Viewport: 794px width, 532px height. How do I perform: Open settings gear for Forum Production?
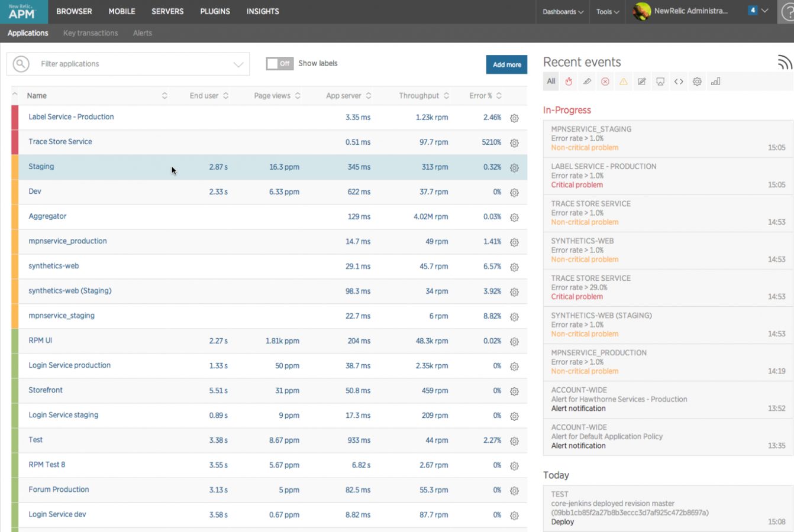click(514, 491)
